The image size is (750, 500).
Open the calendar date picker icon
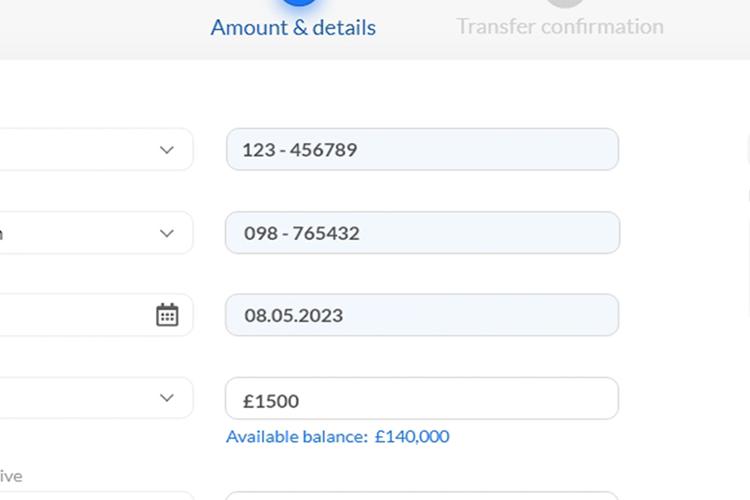(x=167, y=315)
